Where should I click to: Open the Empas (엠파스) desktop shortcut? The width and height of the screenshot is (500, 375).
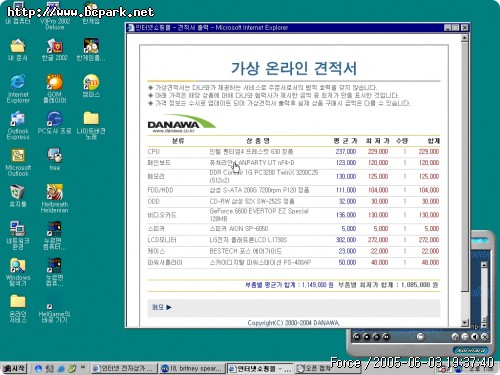91,86
